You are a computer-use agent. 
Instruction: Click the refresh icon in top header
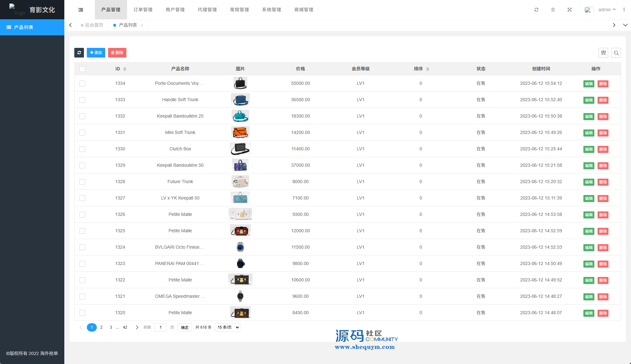pyautogui.click(x=536, y=10)
